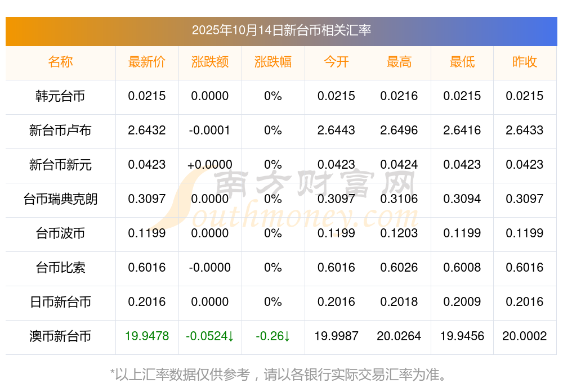Click the disclaimer note below the table
The image size is (563, 392).
tap(281, 374)
